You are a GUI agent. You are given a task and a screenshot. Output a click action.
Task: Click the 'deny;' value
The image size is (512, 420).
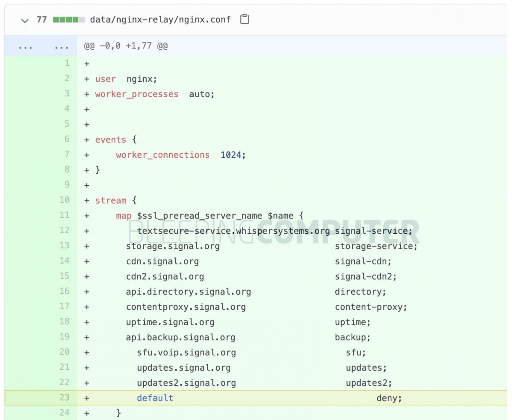tap(389, 398)
